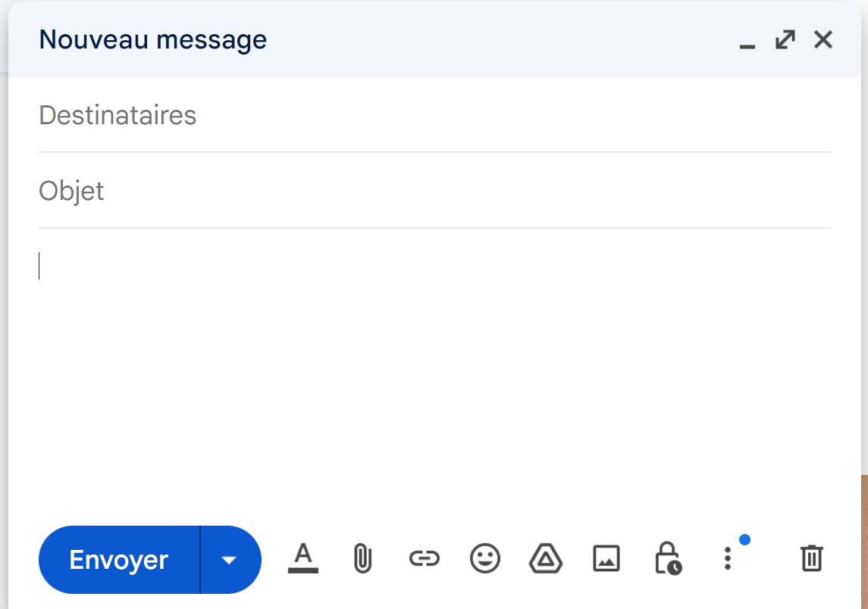Close the Nouveau message window
The height and width of the screenshot is (609, 868).
(x=823, y=39)
